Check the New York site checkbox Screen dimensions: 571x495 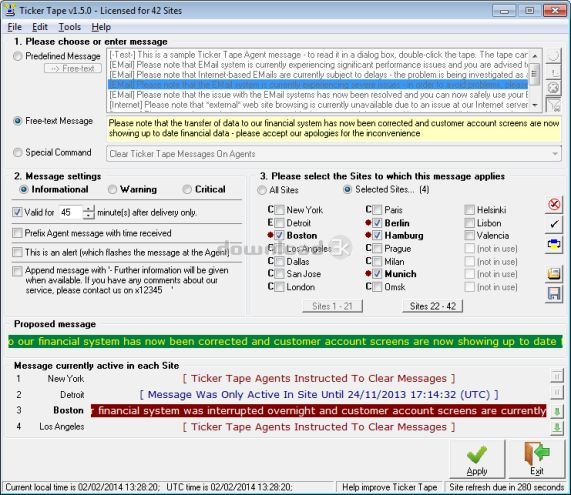coord(280,210)
